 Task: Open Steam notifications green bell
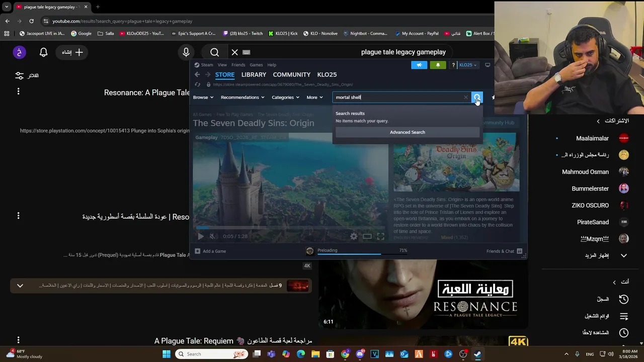(x=438, y=65)
